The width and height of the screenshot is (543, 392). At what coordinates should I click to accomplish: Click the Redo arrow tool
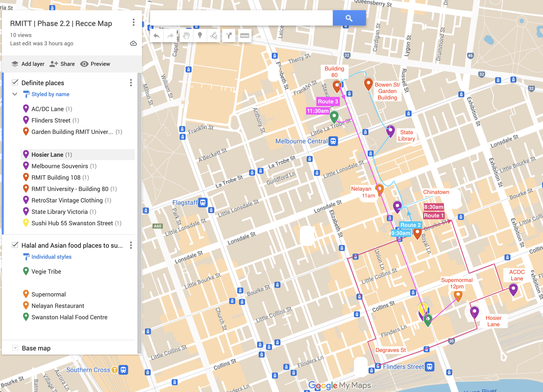(x=170, y=36)
